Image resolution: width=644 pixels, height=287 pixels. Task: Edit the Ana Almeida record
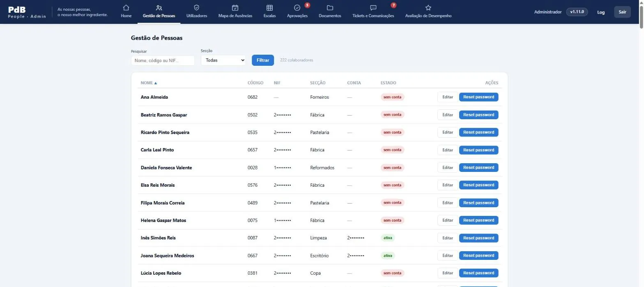(x=448, y=97)
